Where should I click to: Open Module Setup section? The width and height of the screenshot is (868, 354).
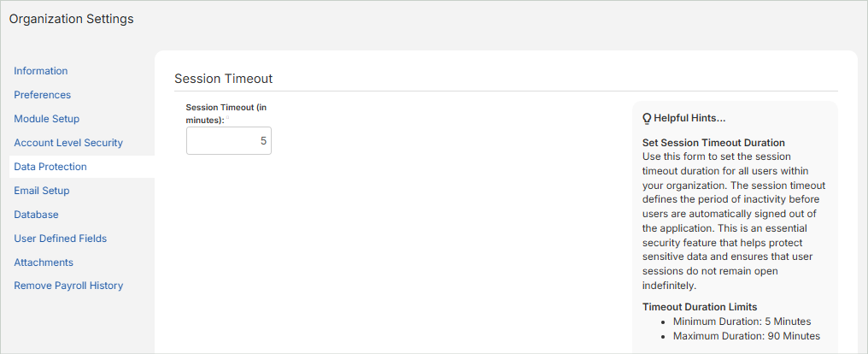pyautogui.click(x=47, y=119)
